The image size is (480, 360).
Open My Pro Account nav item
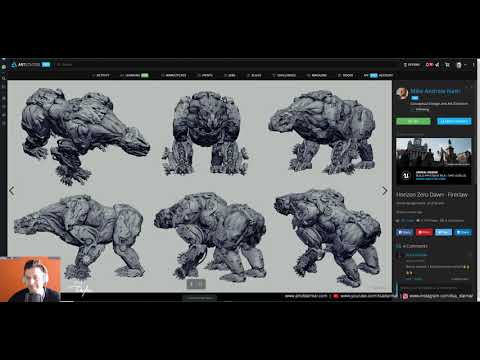(x=378, y=75)
